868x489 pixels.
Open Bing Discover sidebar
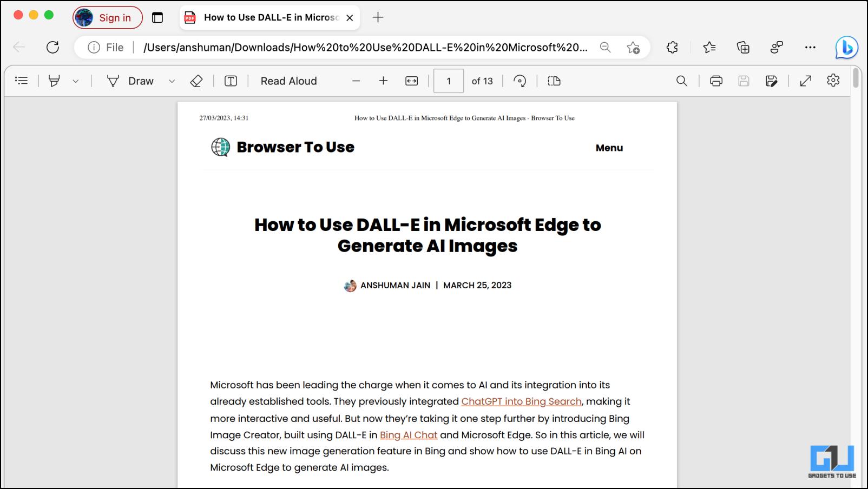846,48
